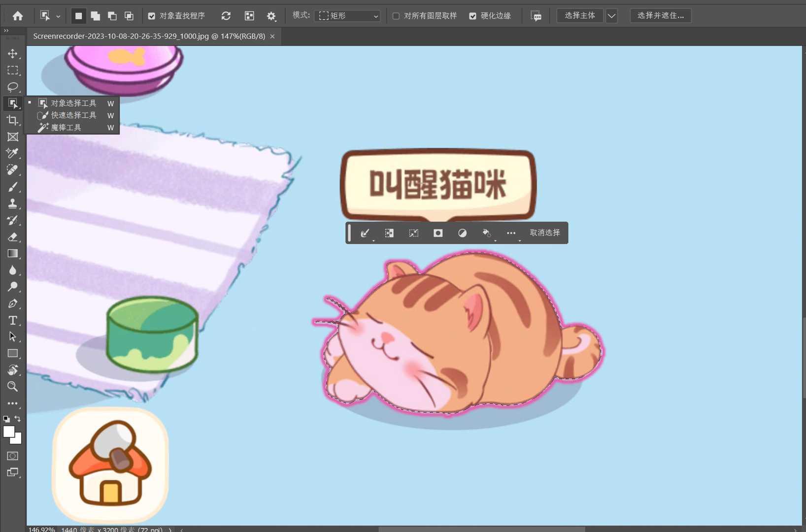The image size is (806, 532).
Task: Select the Lasso tool
Action: [x=13, y=87]
